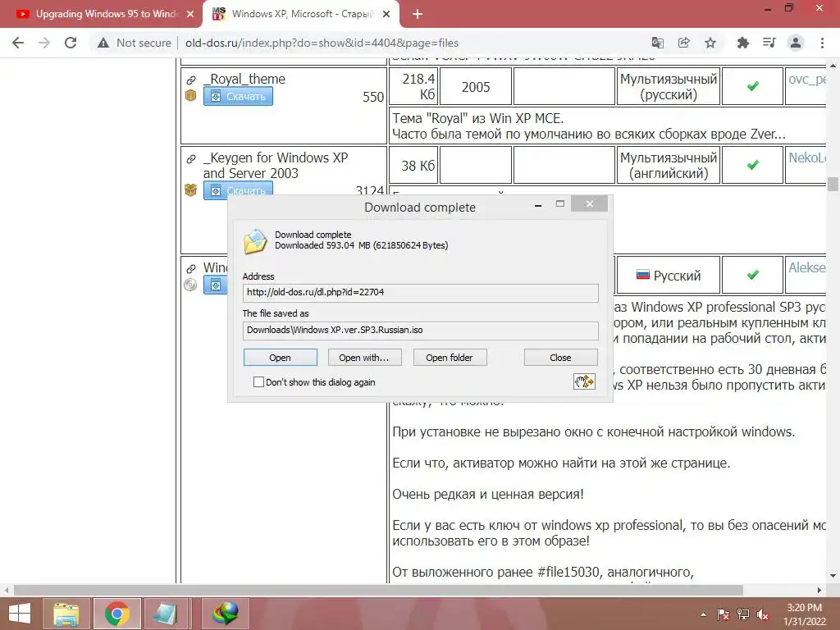Click the Address field in download dialog
The image size is (840, 630).
tap(421, 293)
